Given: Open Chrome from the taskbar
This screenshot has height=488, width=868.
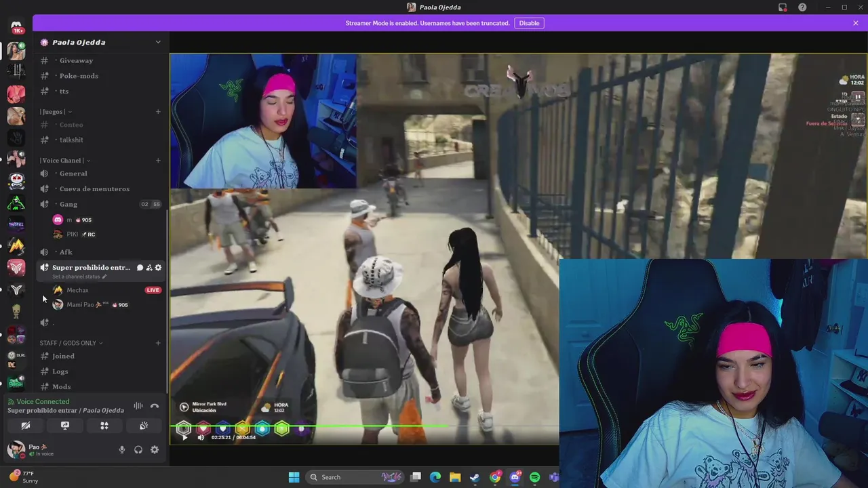Looking at the screenshot, I should (495, 477).
